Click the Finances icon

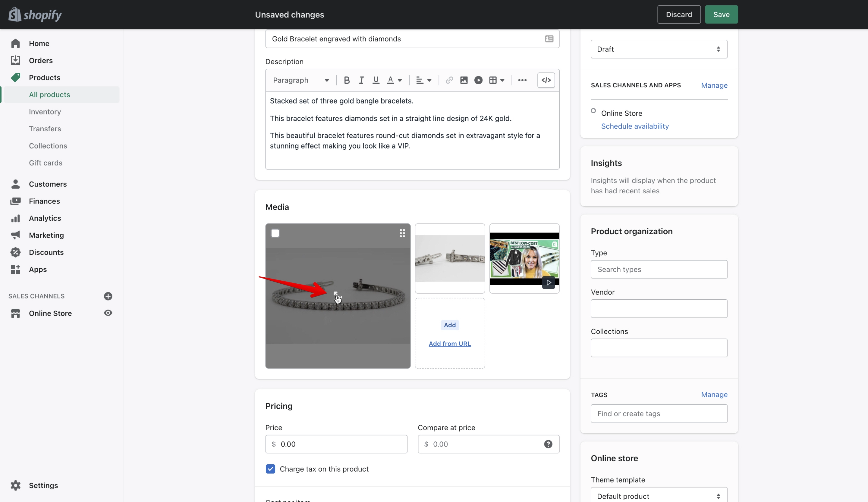click(15, 201)
